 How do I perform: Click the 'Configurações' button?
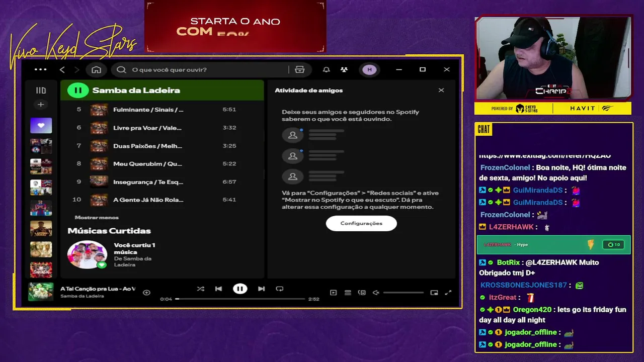361,223
